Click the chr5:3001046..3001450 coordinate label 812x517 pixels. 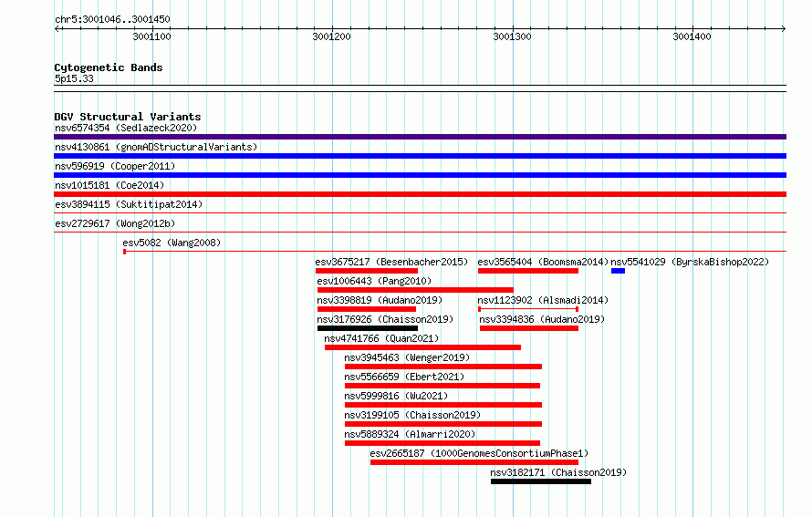[x=112, y=19]
